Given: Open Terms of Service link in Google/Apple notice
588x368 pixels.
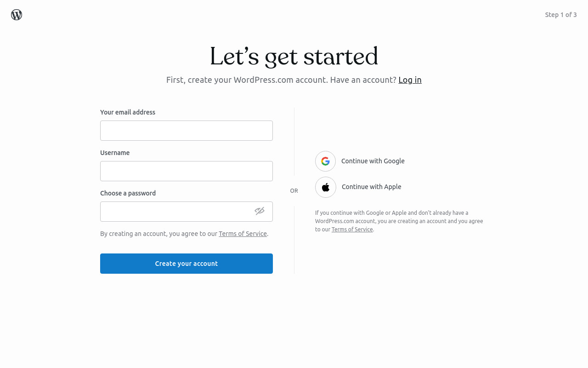Looking at the screenshot, I should pyautogui.click(x=352, y=230).
